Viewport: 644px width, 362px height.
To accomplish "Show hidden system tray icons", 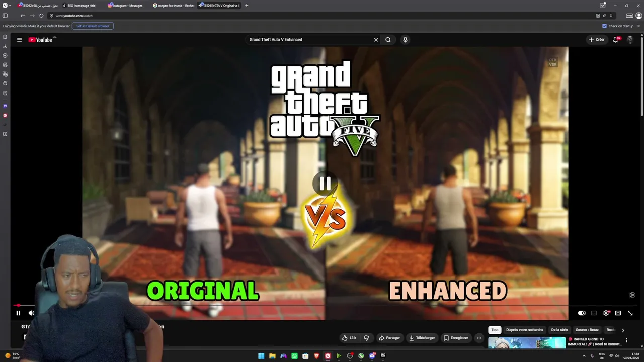I will pyautogui.click(x=584, y=356).
